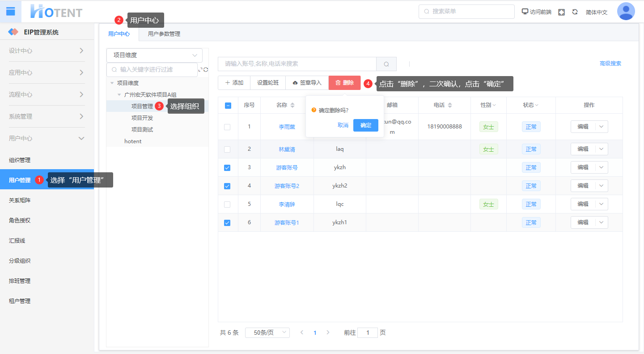Uncheck the checkbox for 游客账号 row
Image resolution: width=644 pixels, height=354 pixels.
coord(227,168)
